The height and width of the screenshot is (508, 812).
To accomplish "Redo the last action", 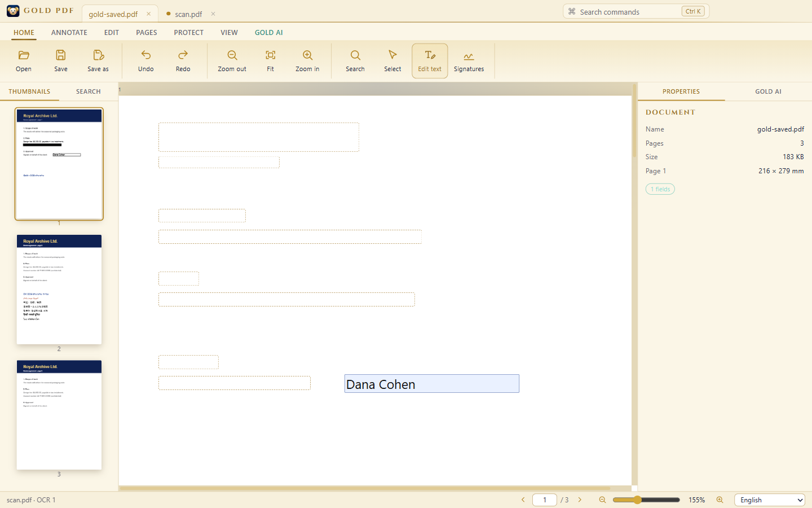I will point(183,55).
